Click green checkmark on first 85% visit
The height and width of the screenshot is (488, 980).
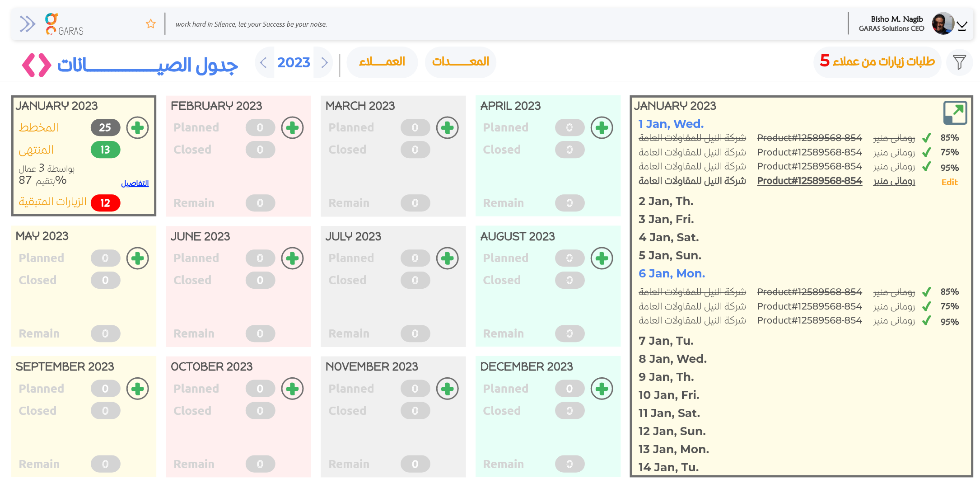coord(927,138)
